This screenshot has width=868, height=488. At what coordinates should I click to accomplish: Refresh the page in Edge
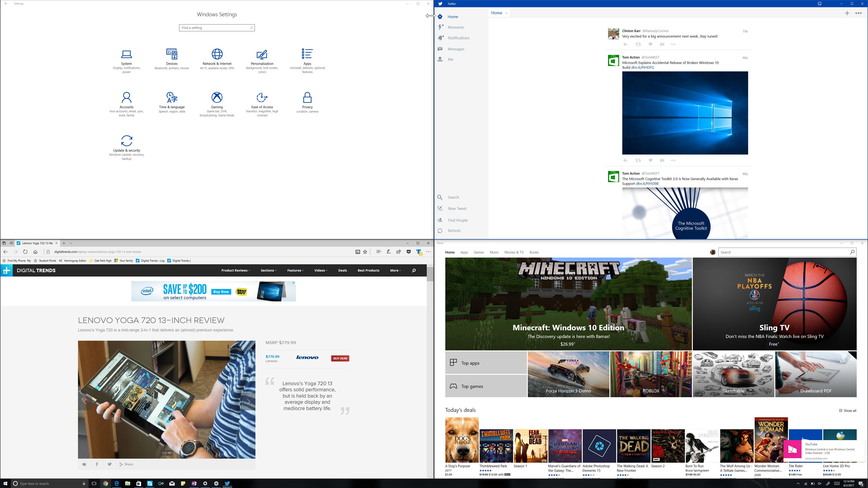point(25,252)
